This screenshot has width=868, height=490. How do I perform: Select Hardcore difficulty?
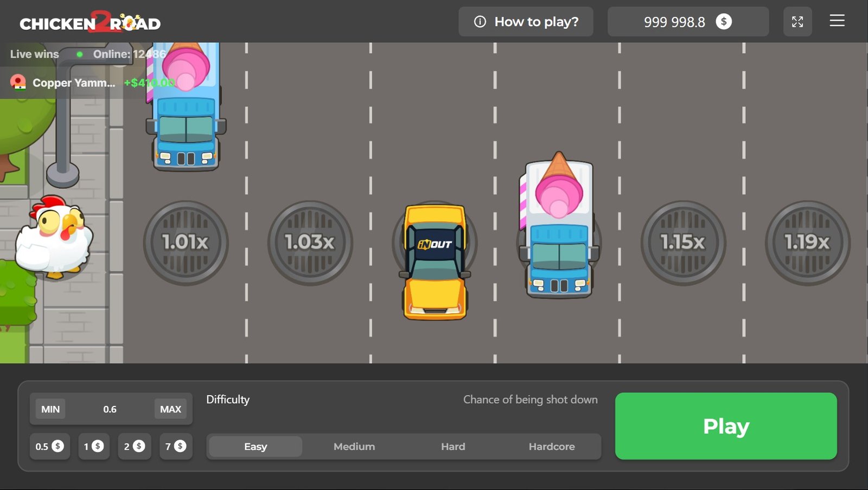pyautogui.click(x=551, y=447)
